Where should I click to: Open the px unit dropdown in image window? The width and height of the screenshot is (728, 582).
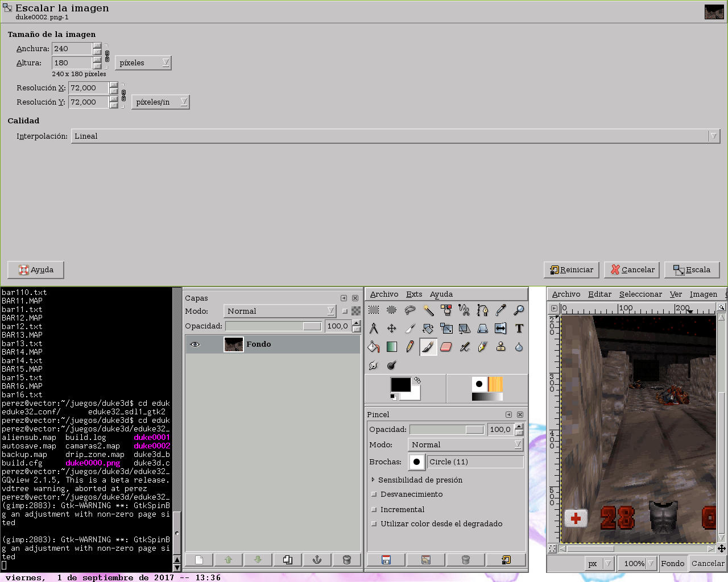click(600, 564)
